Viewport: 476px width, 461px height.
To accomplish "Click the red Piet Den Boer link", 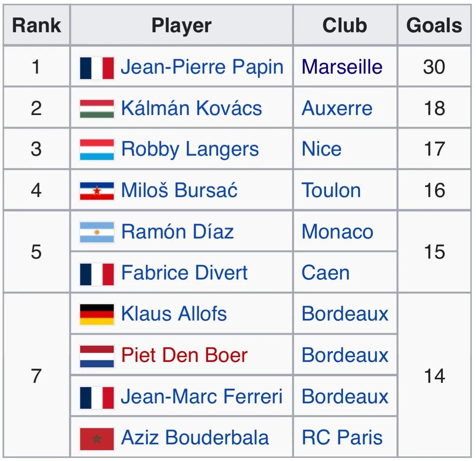I will 184,355.
